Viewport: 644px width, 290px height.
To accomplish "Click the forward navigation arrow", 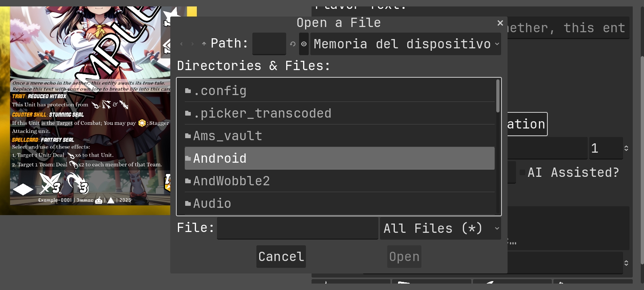I will tap(192, 44).
